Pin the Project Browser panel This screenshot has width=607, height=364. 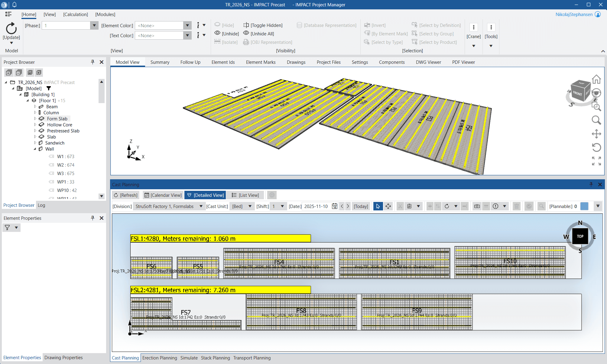point(93,62)
